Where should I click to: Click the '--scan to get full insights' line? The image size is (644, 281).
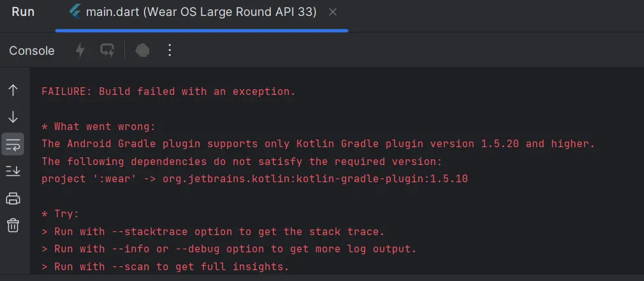165,266
